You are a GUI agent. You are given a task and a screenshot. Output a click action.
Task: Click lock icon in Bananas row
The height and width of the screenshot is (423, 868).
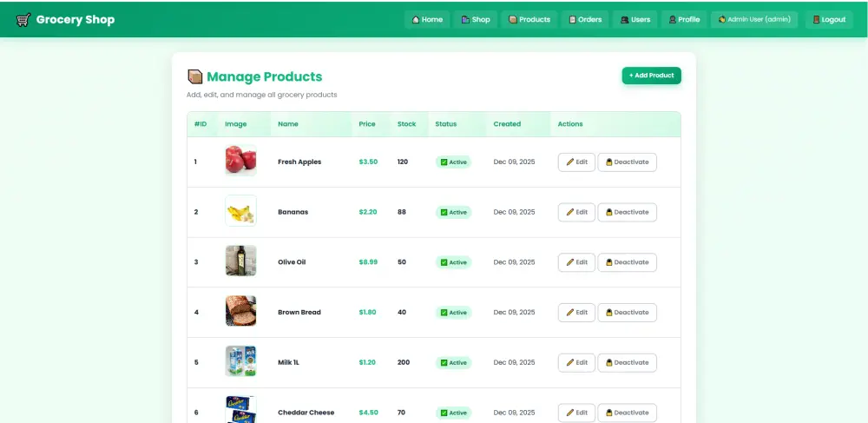[x=609, y=212]
